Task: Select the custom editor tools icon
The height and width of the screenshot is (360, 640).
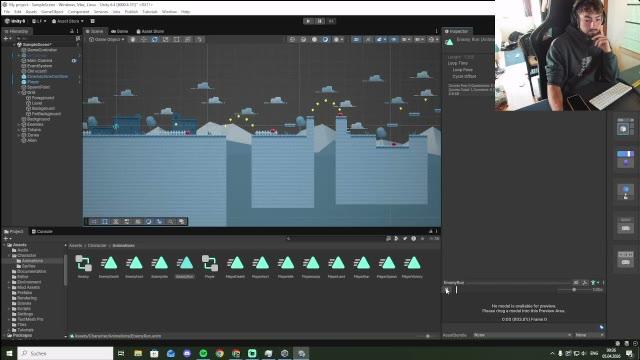Action: (199, 40)
